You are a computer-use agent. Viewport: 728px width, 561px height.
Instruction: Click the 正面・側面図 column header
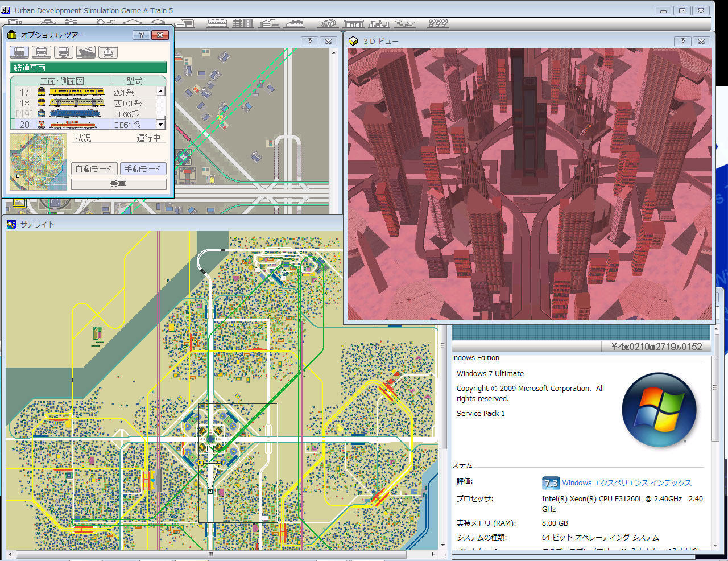(x=61, y=81)
